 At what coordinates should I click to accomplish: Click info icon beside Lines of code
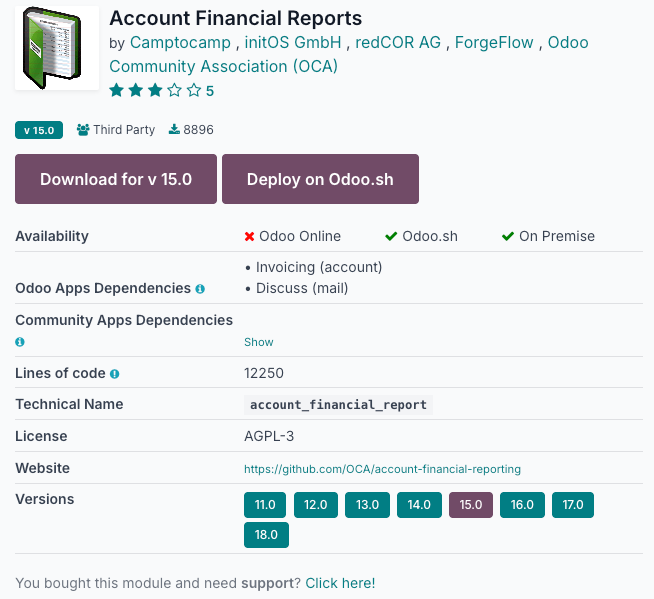(x=114, y=374)
